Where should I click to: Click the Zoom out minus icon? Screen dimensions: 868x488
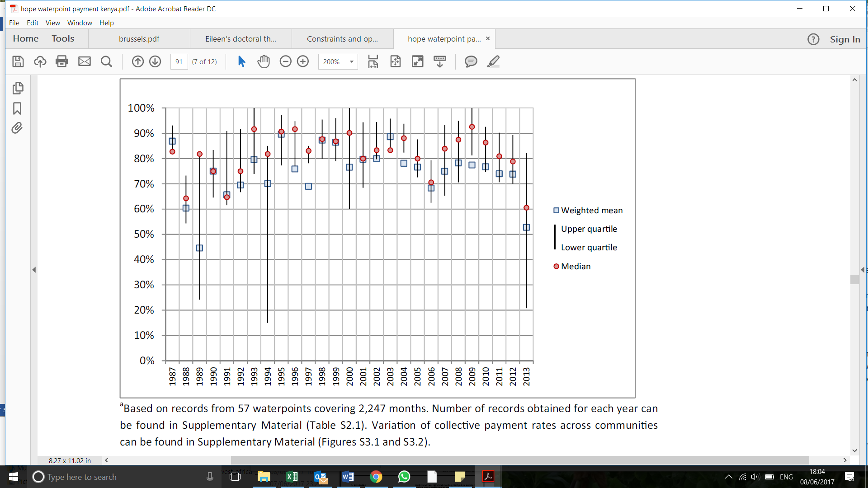(x=285, y=61)
